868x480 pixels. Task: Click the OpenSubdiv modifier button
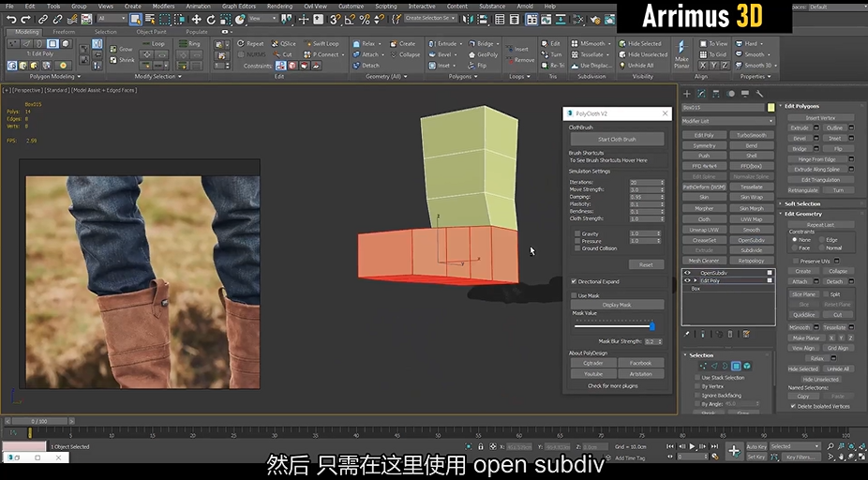[751, 240]
